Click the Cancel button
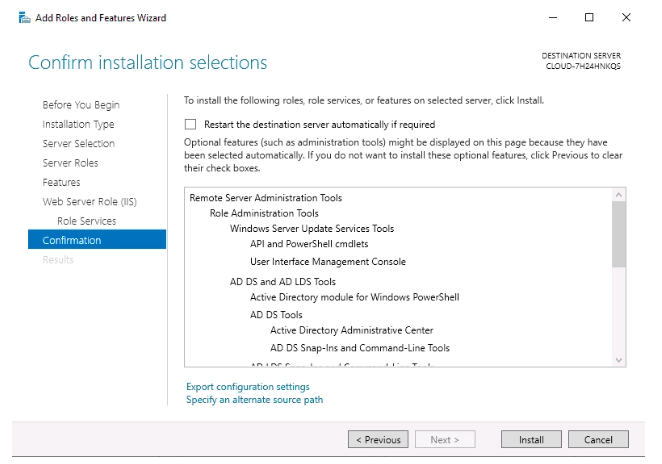The height and width of the screenshot is (464, 662). pos(598,440)
